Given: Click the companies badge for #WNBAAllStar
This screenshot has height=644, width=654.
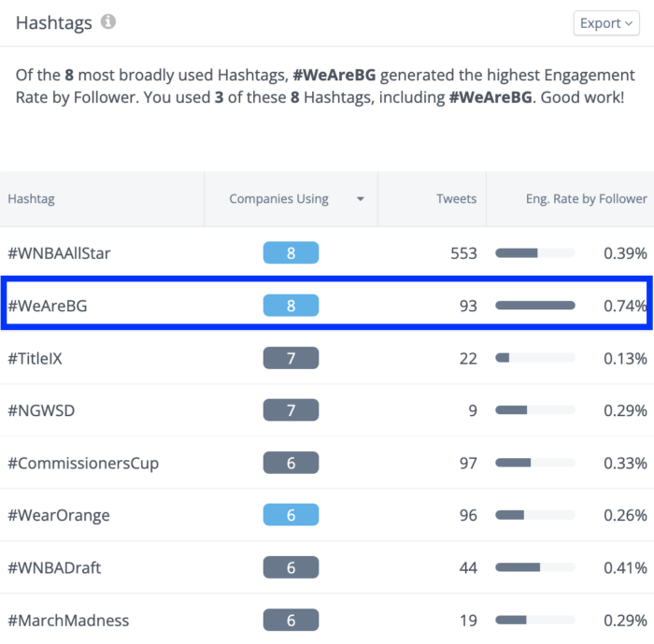Looking at the screenshot, I should coord(291,253).
